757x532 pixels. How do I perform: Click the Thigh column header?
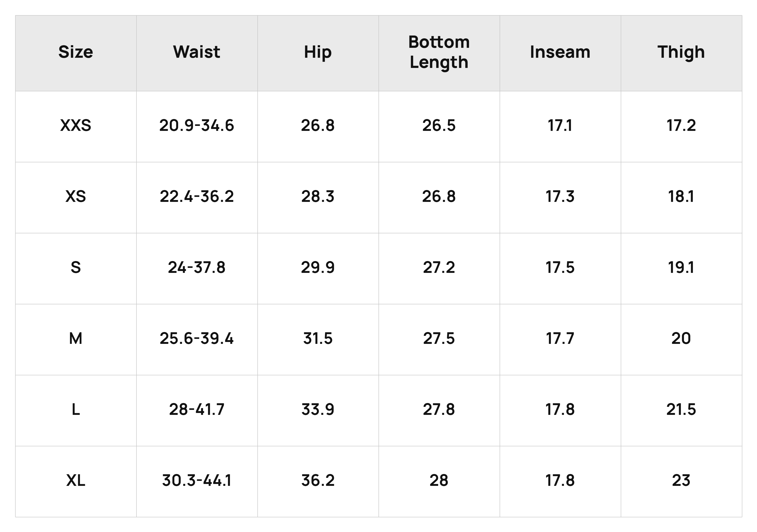pos(681,53)
